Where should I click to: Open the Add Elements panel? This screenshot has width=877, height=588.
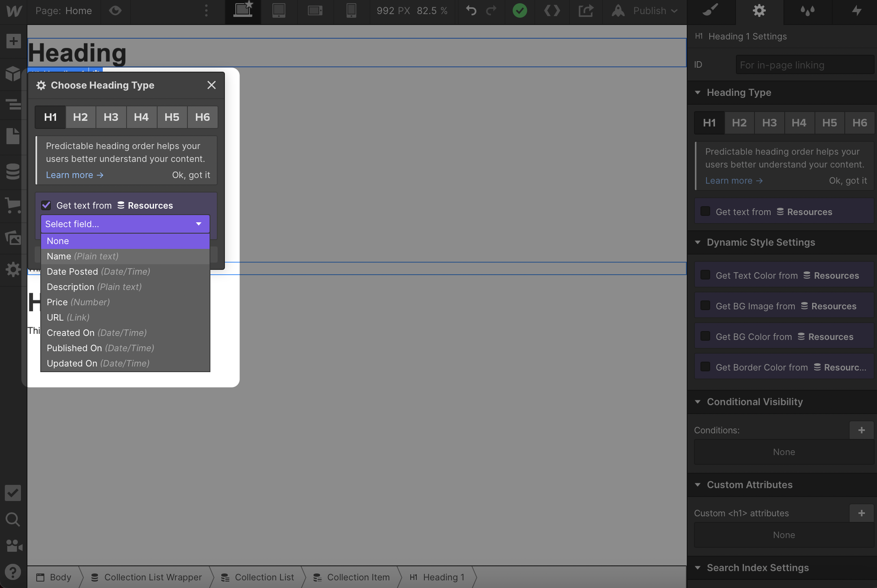[x=13, y=41]
